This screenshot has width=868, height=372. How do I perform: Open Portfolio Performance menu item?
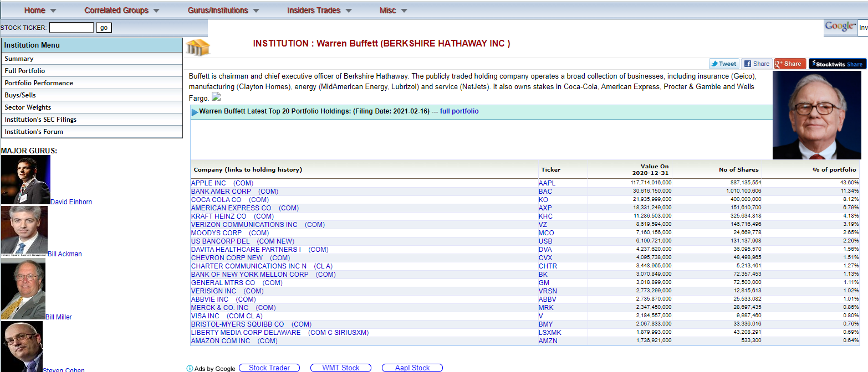pos(92,83)
